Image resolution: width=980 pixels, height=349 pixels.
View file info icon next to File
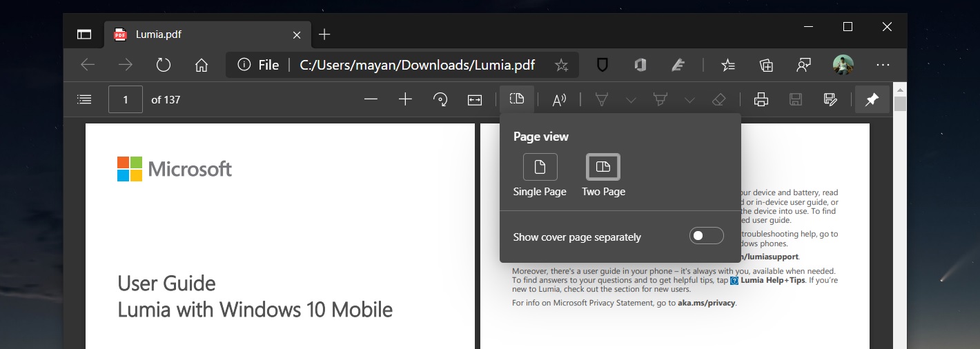(244, 65)
